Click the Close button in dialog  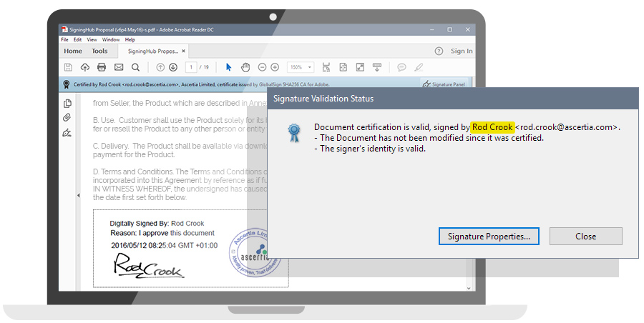pos(585,237)
